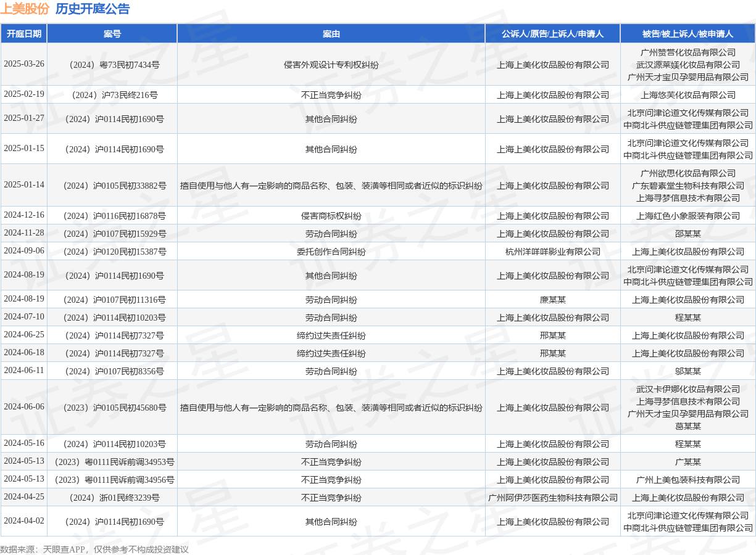Click defendant 广州上美包装科技有限公司
Screen dimensions: 756x555
click(688, 480)
